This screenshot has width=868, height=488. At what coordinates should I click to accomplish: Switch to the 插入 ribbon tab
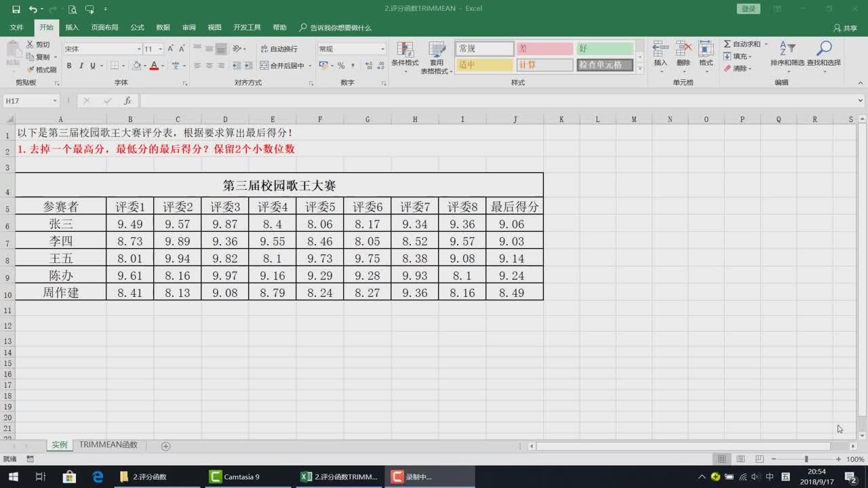coord(72,28)
